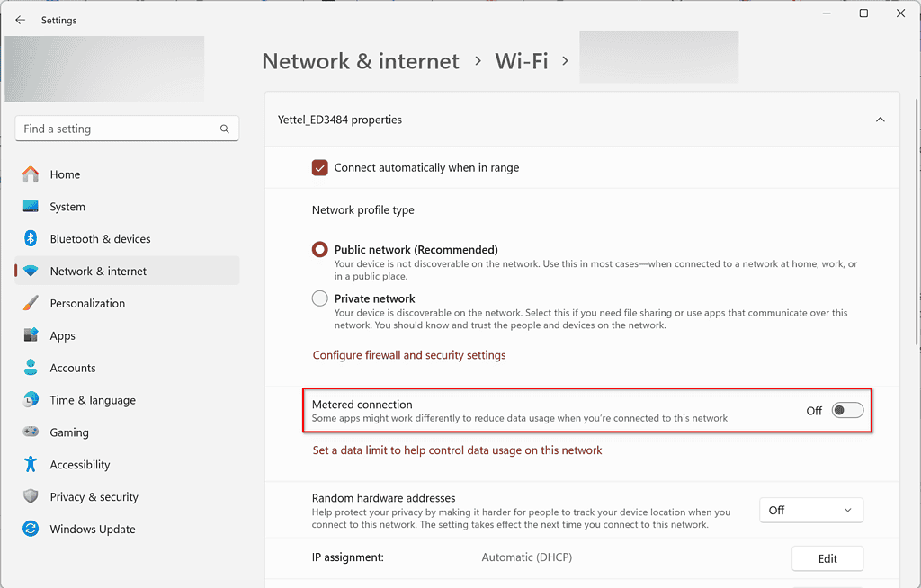Click the Find a setting search box

click(x=117, y=129)
